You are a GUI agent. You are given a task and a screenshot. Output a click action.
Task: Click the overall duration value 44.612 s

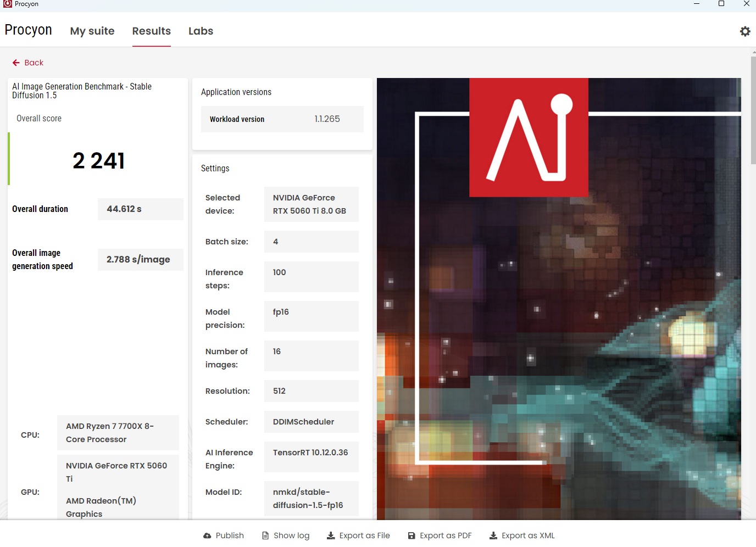click(x=141, y=209)
